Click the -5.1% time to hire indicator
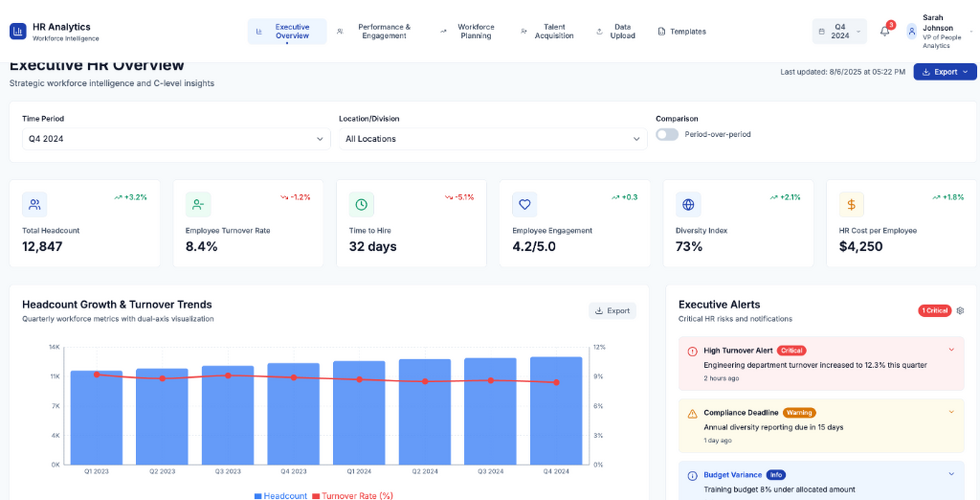 click(459, 197)
